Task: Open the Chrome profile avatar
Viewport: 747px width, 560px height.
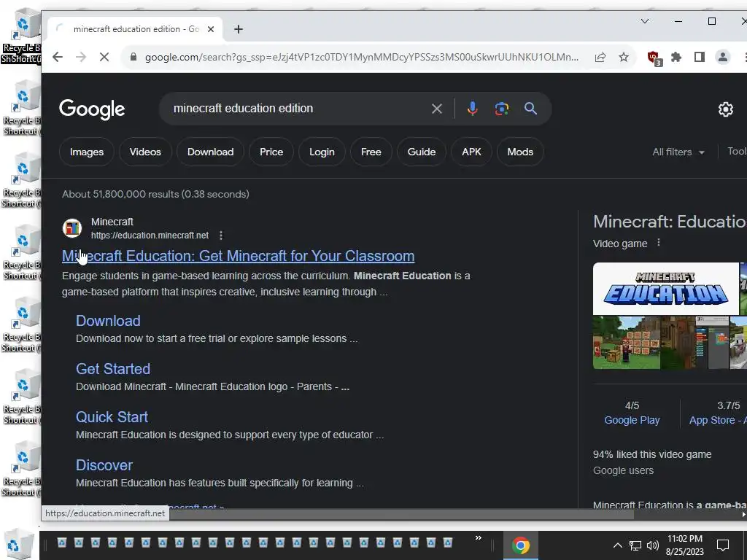Action: pyautogui.click(x=723, y=57)
